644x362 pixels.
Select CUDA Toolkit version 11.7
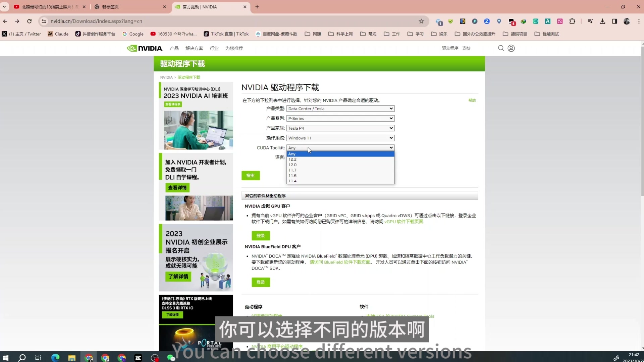point(340,170)
